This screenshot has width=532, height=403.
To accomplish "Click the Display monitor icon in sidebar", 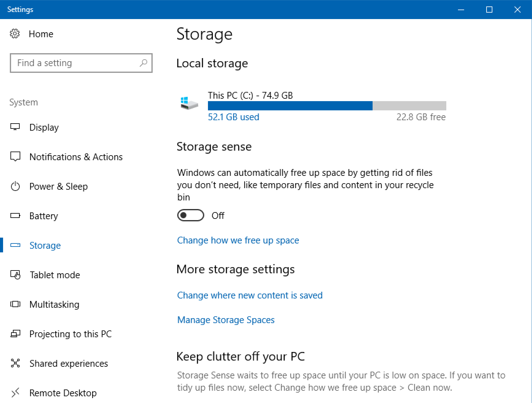I will [15, 127].
